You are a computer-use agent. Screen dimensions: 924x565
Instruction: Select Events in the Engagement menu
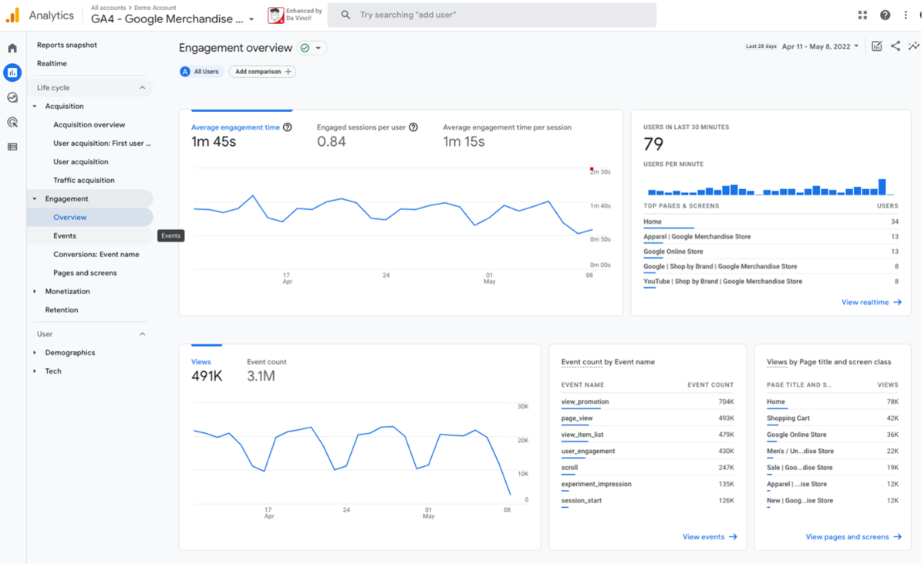click(x=65, y=236)
